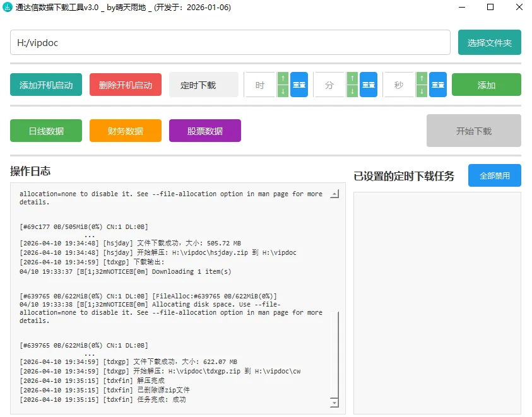Toggle the 财务数据 data type
Screen dimensions: 532x417
pos(126,131)
